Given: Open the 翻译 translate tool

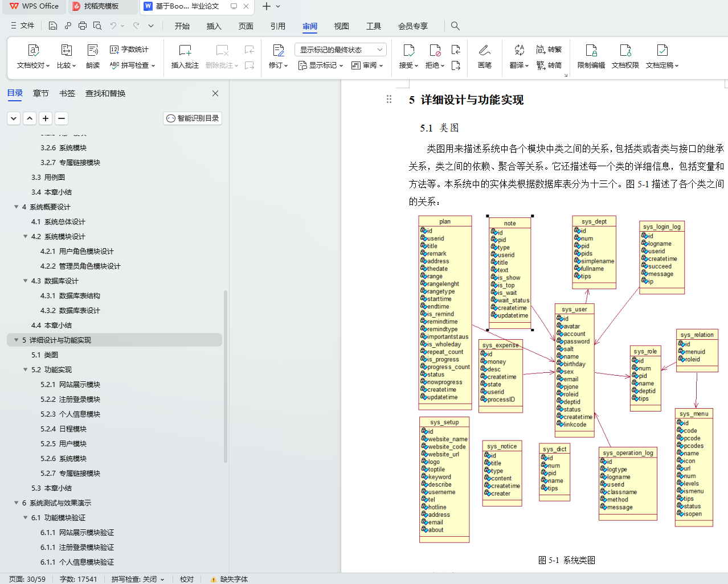Looking at the screenshot, I should click(519, 57).
